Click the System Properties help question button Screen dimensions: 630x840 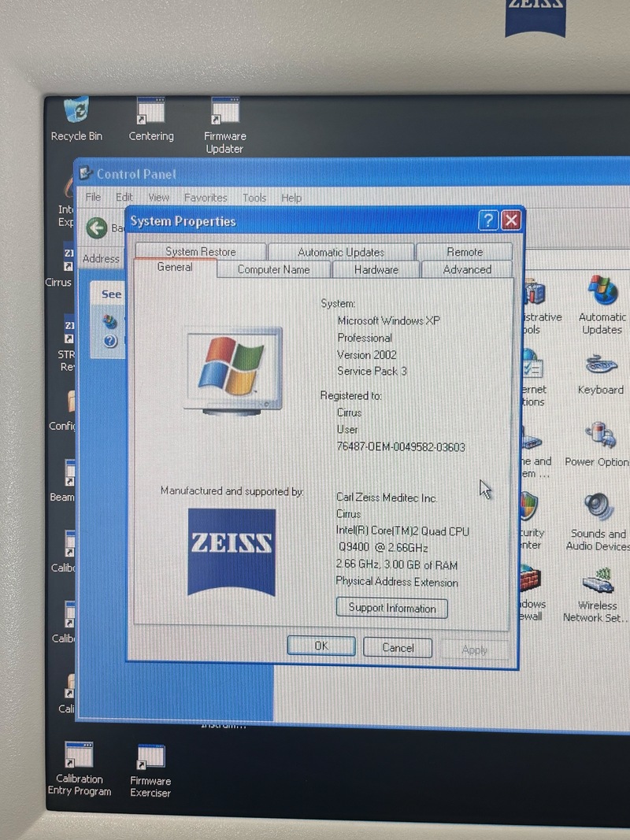488,220
